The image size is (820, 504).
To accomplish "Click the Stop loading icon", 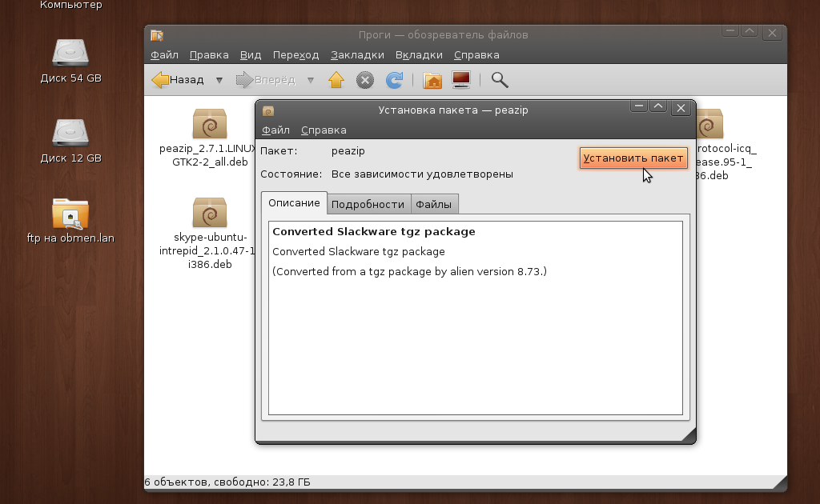I will [364, 80].
